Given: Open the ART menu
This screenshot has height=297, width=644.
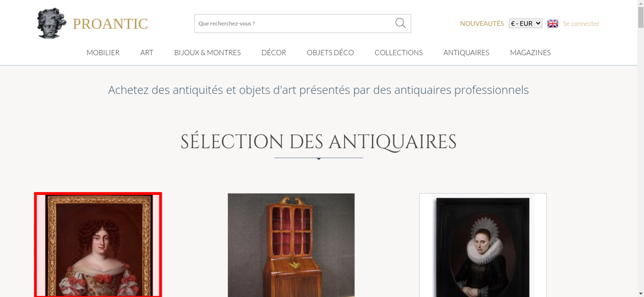Looking at the screenshot, I should (147, 52).
